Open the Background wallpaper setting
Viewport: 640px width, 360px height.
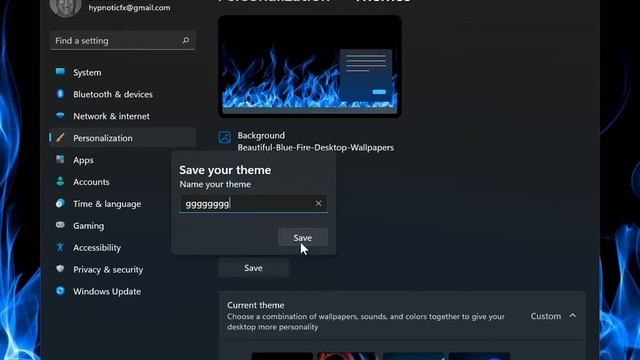tap(306, 141)
